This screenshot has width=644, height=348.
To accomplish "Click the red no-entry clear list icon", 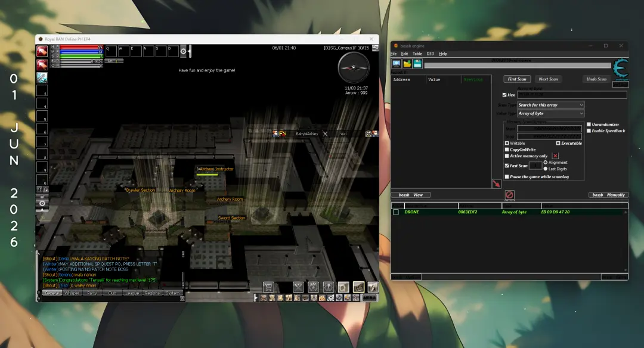I will tap(509, 194).
